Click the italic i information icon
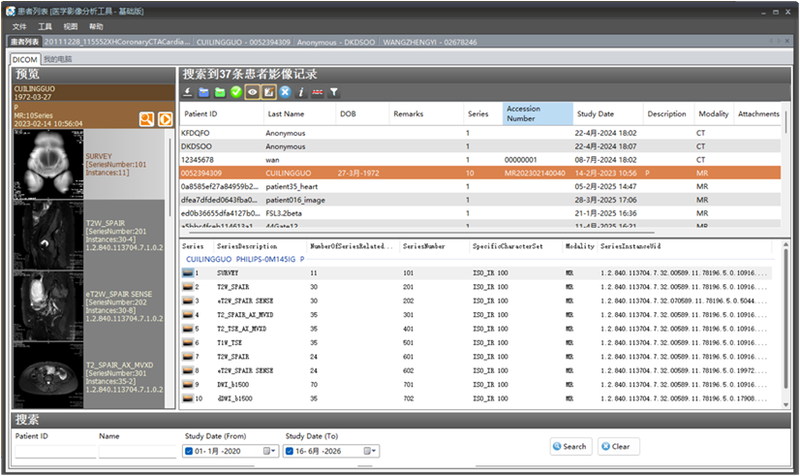800x476 pixels. 301,92
